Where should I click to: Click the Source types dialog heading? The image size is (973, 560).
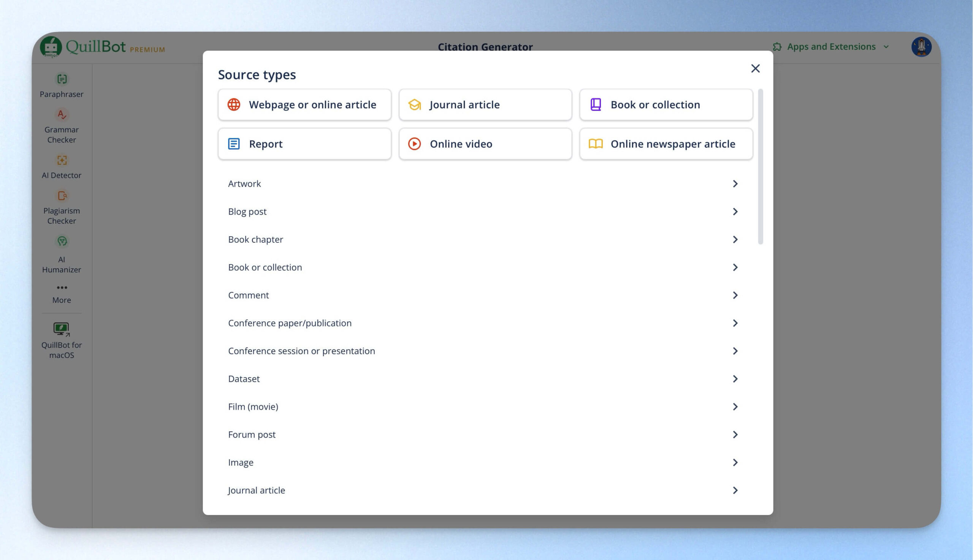[x=257, y=74]
